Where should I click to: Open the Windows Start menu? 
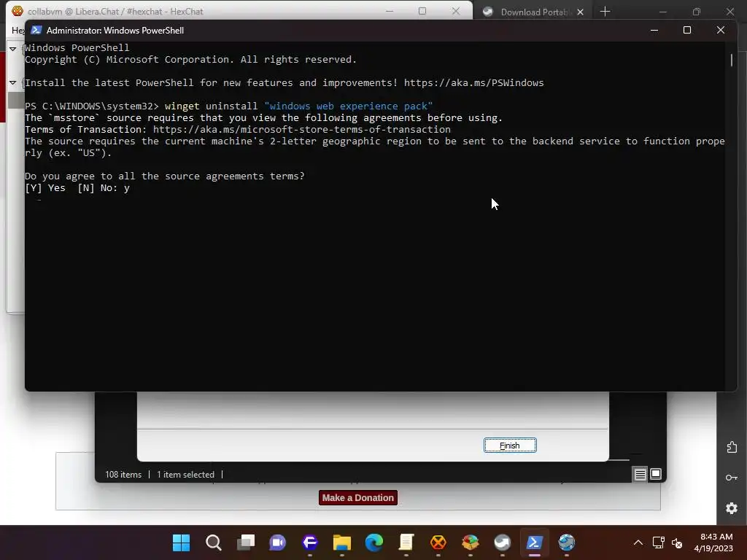click(x=181, y=542)
